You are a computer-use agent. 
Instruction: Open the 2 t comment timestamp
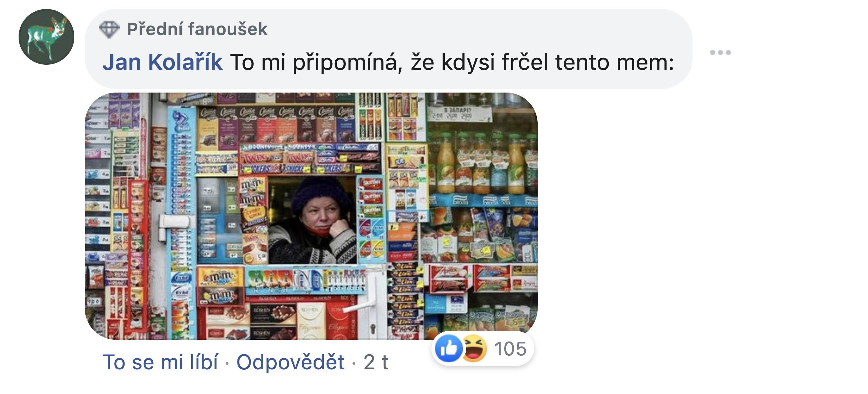point(376,362)
